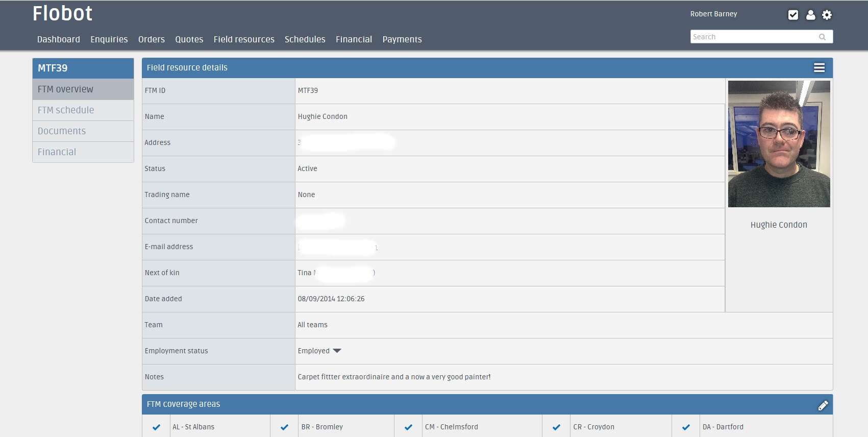Click the pencil icon to edit coverage areas
Viewport: 868px width, 437px height.
(x=823, y=405)
